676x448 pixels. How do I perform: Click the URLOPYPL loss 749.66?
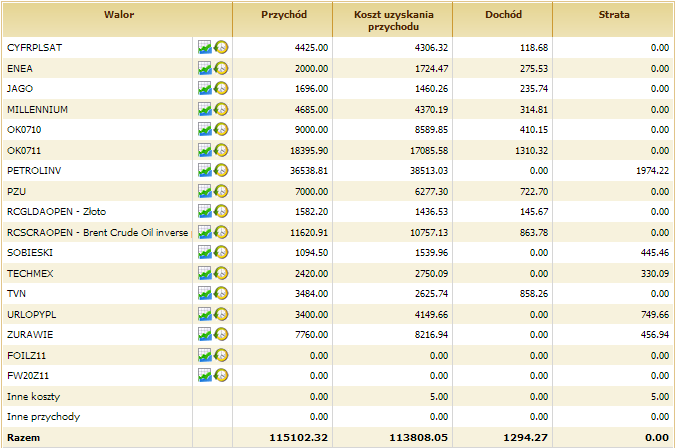click(x=655, y=315)
